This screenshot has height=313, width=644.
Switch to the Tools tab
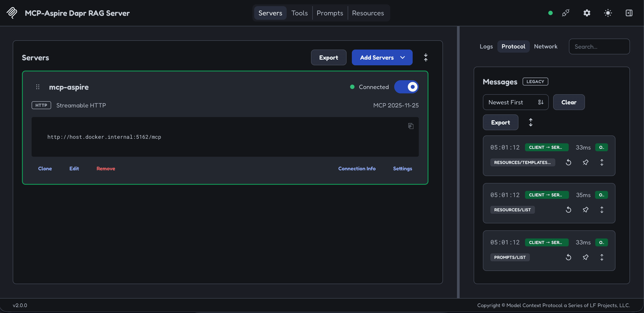click(299, 13)
